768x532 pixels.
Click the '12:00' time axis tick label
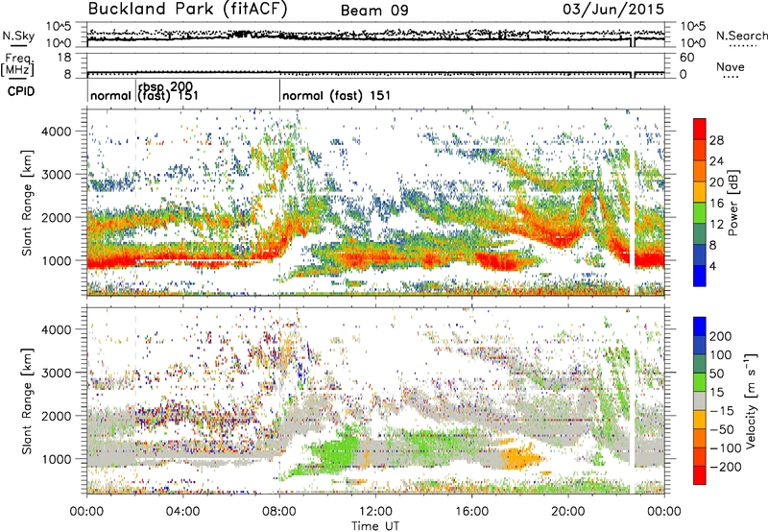[x=375, y=512]
